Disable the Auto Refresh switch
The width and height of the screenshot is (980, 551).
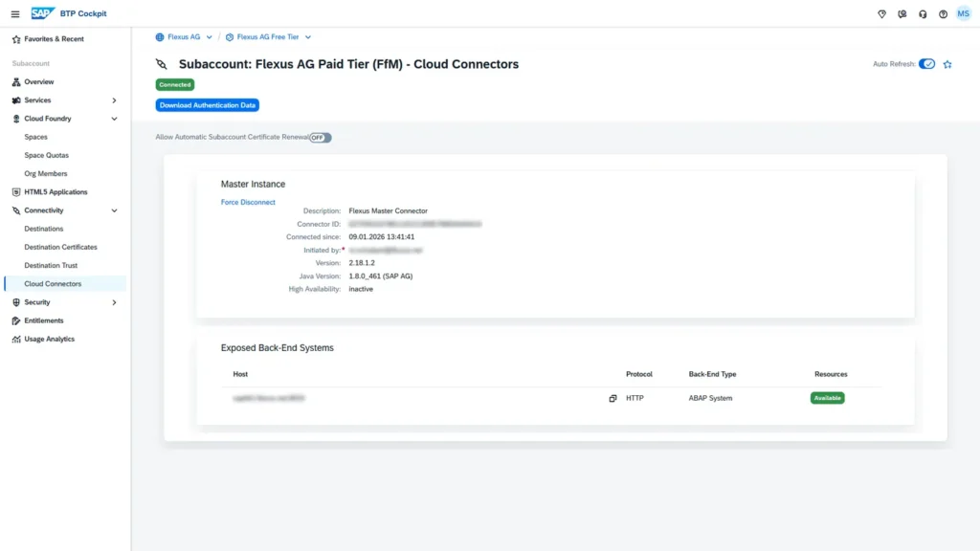(x=926, y=64)
